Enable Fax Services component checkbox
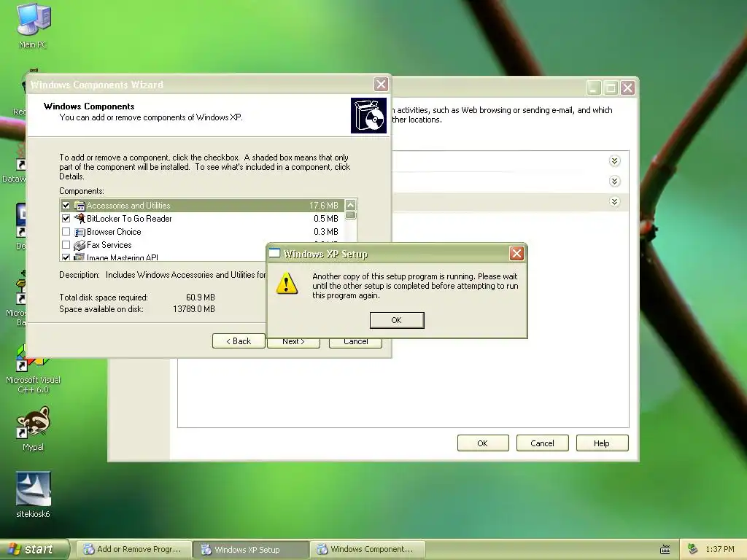Screen dimensions: 747x560 pos(66,245)
